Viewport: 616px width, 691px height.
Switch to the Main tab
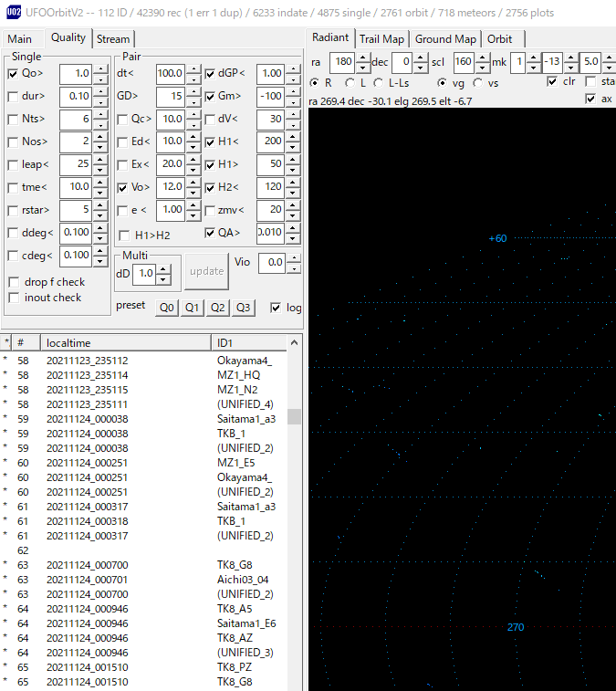(x=20, y=38)
